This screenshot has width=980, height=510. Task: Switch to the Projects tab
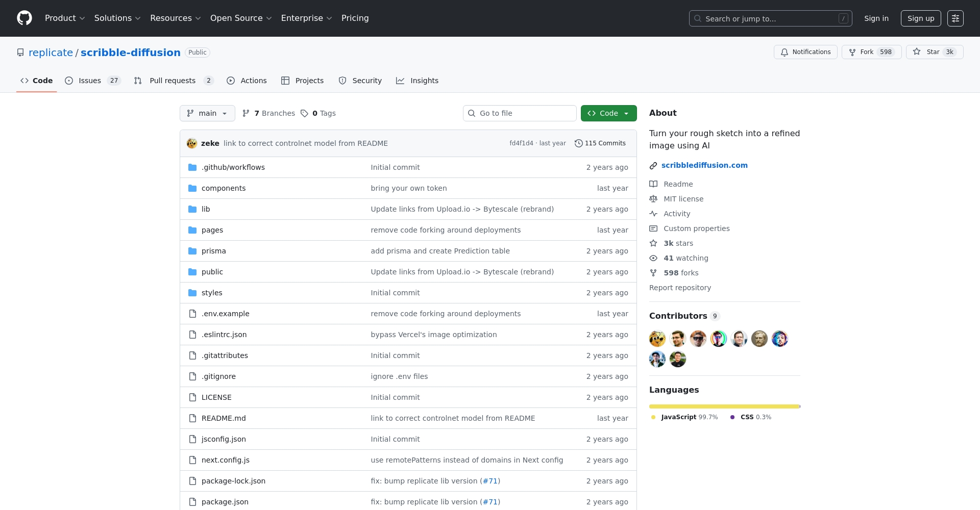[x=302, y=81]
